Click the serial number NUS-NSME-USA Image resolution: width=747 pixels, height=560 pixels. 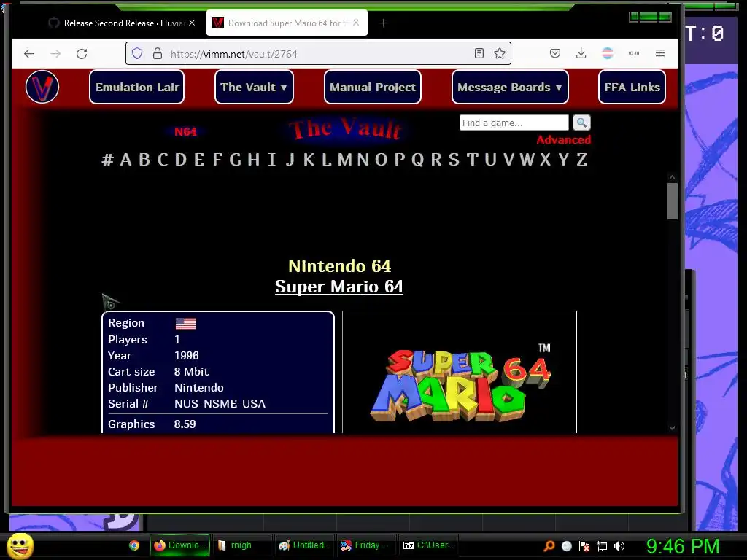pyautogui.click(x=220, y=404)
